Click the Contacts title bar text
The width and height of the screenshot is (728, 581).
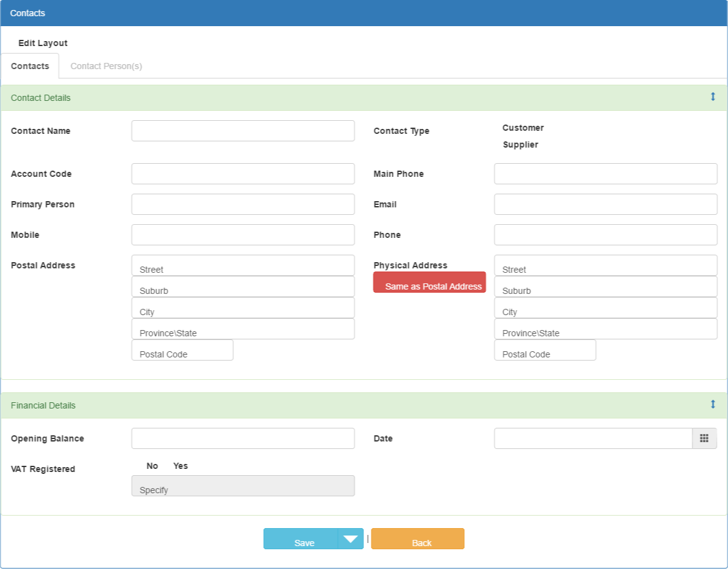pyautogui.click(x=27, y=13)
